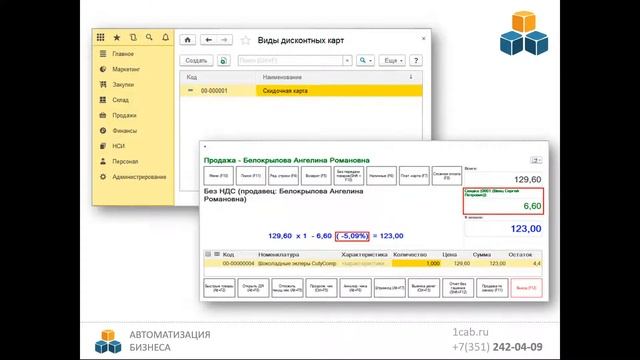Click the Цена cell 129,60 in table
Image resolution: width=640 pixels, height=360 pixels.
click(462, 264)
